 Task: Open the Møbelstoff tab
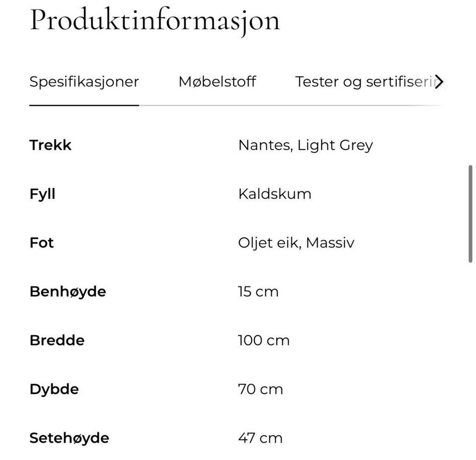[x=217, y=82]
